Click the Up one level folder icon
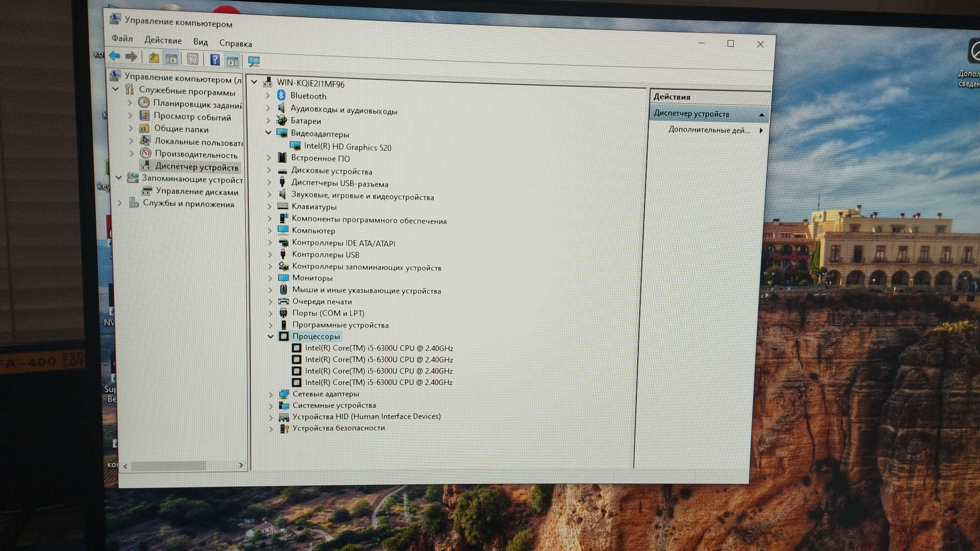The width and height of the screenshot is (980, 551). tap(154, 58)
